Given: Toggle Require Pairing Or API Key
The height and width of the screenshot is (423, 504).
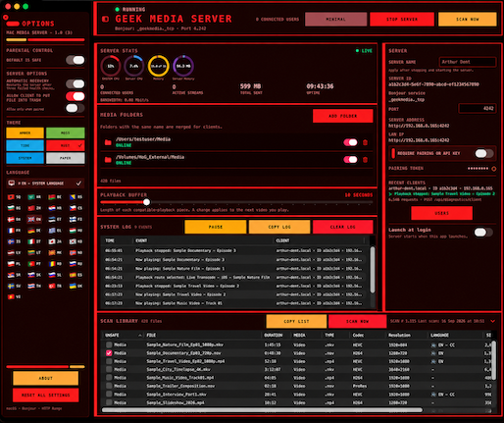Looking at the screenshot, I should click(484, 153).
